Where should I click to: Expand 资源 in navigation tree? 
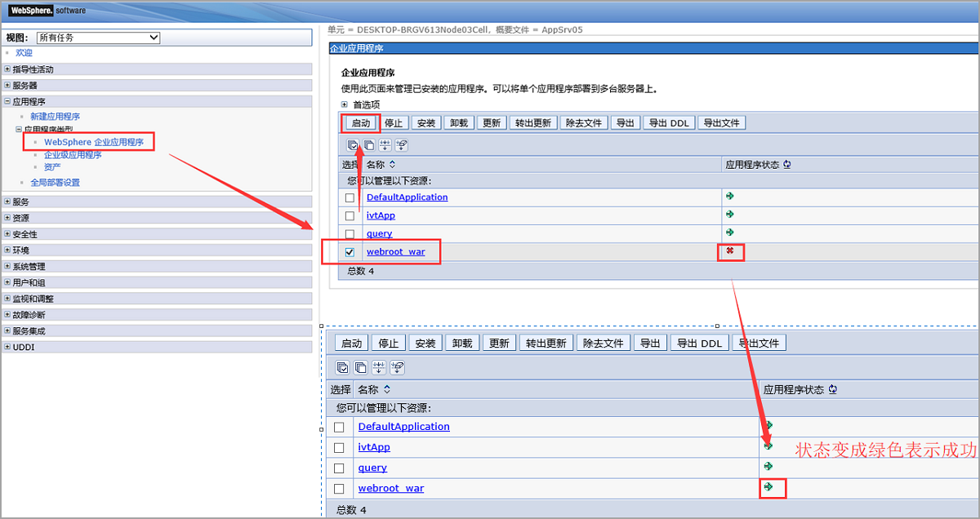7,218
